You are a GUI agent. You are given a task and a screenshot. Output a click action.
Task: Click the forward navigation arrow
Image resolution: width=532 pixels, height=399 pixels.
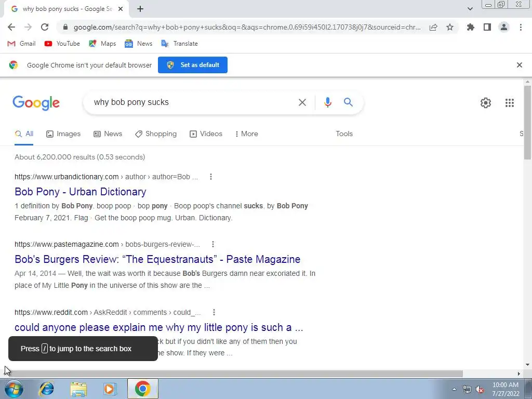[28, 27]
